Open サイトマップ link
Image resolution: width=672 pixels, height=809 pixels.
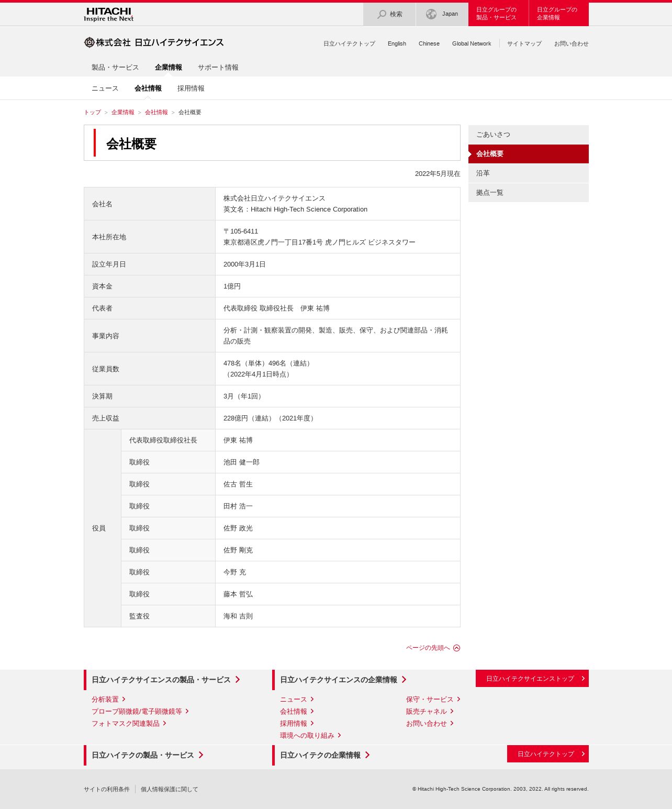point(524,43)
